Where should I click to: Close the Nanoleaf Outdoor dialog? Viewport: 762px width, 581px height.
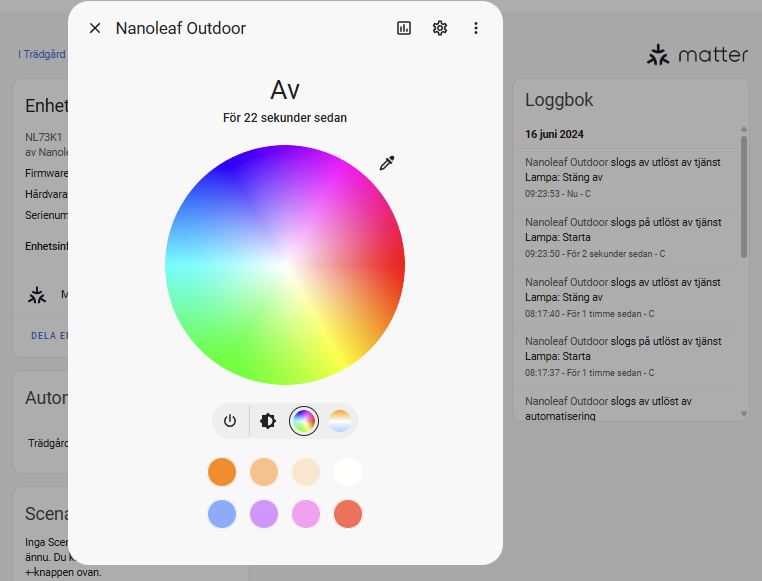(x=95, y=28)
